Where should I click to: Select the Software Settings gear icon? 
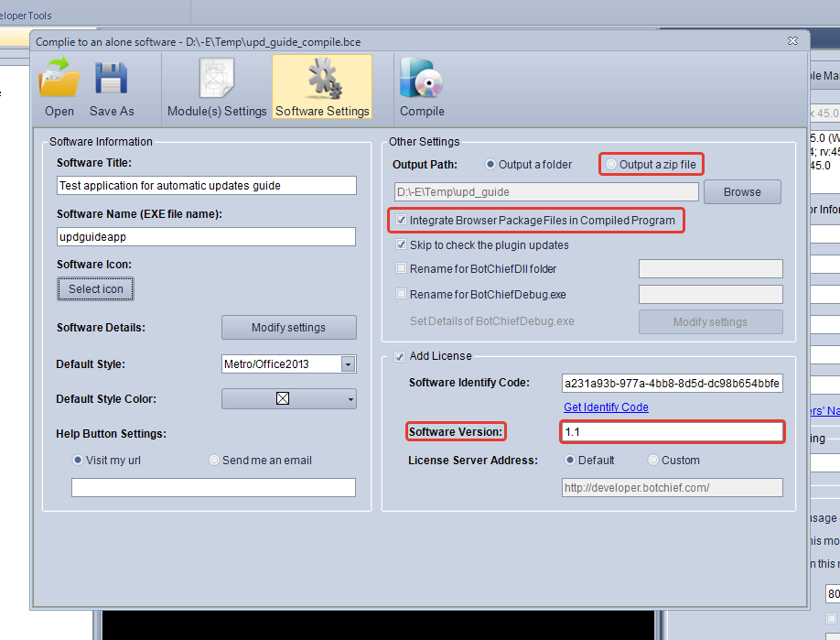(x=322, y=80)
